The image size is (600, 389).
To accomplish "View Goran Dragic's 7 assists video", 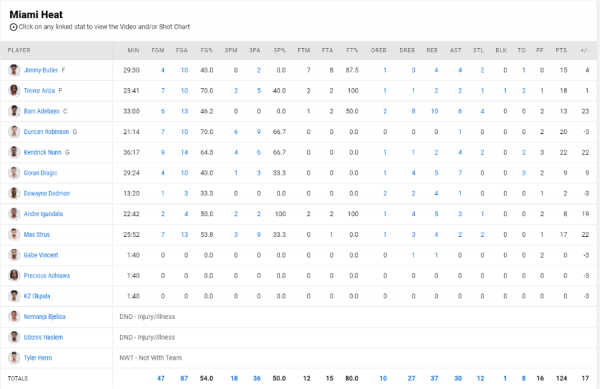I will [x=460, y=173].
